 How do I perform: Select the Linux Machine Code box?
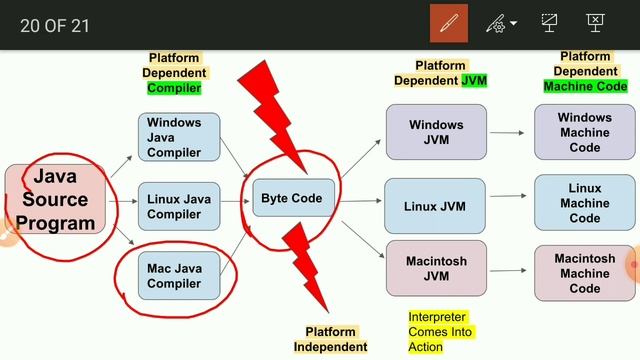(x=585, y=203)
